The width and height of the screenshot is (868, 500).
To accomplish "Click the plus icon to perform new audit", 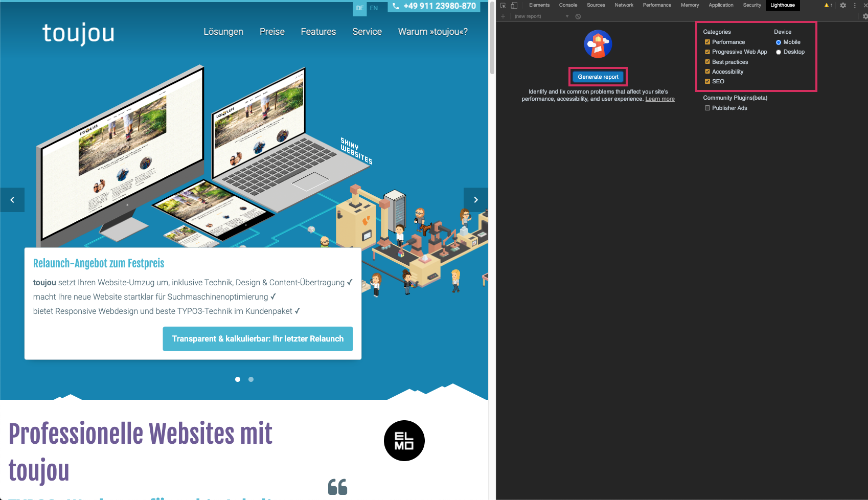I will (x=503, y=16).
